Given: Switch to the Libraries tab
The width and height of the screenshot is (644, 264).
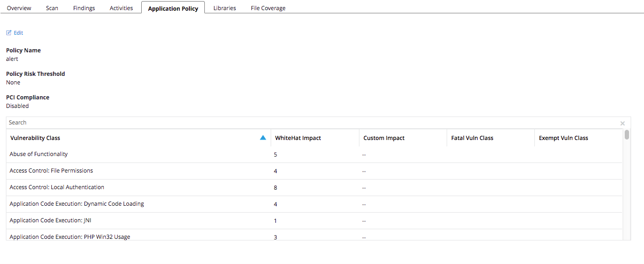Looking at the screenshot, I should click(225, 8).
